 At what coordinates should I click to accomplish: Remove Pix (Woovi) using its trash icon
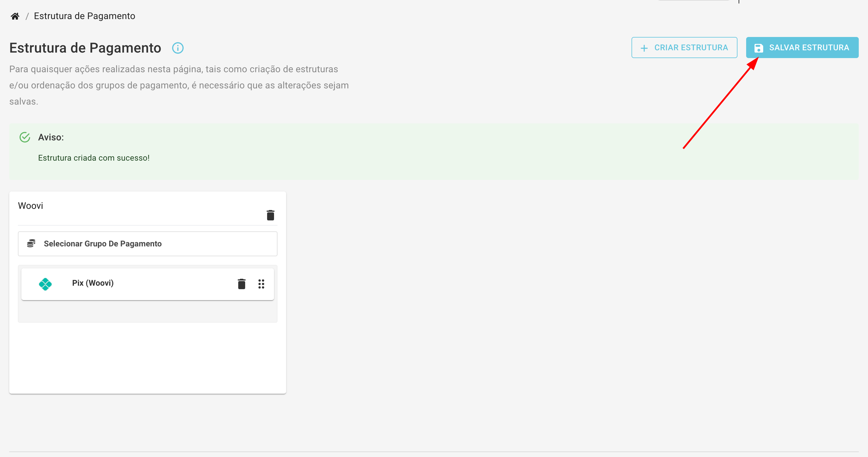pos(241,284)
